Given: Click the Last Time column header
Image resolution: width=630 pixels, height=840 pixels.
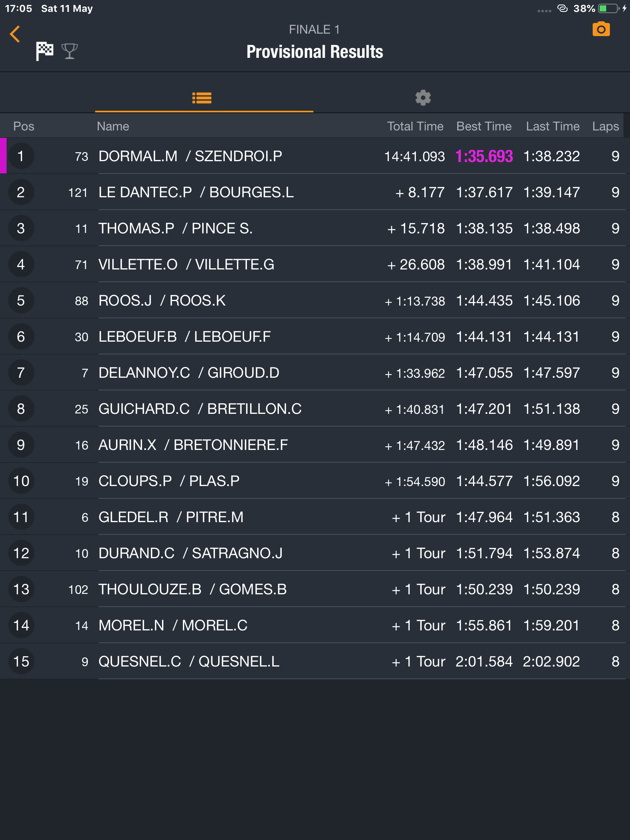Looking at the screenshot, I should tap(552, 126).
